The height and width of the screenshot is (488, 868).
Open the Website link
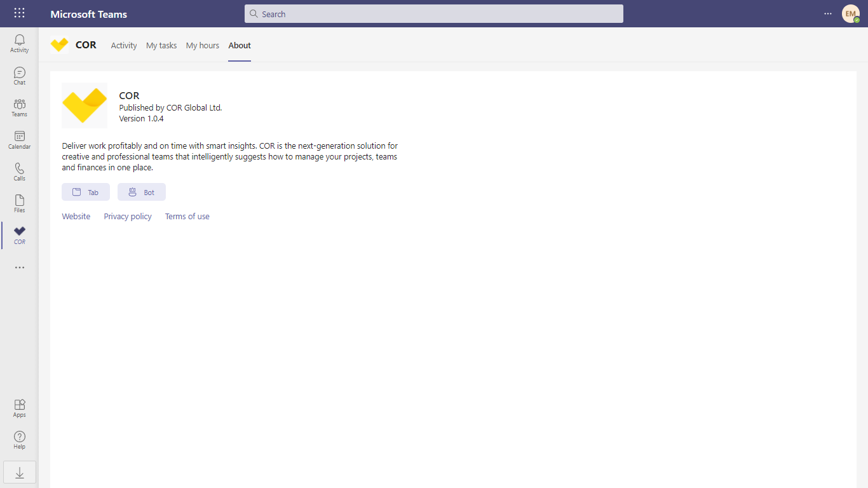[x=76, y=216]
